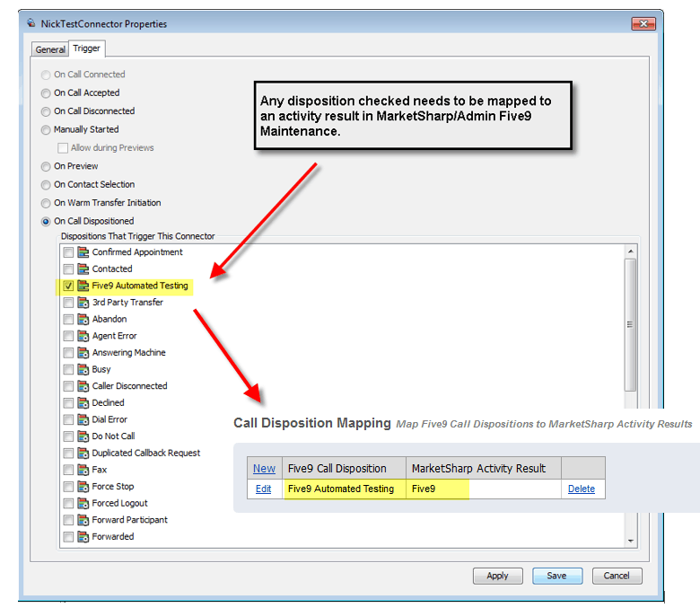Viewport: 700px width, 608px height.
Task: Click the Five9 activity result cell
Action: 484,489
